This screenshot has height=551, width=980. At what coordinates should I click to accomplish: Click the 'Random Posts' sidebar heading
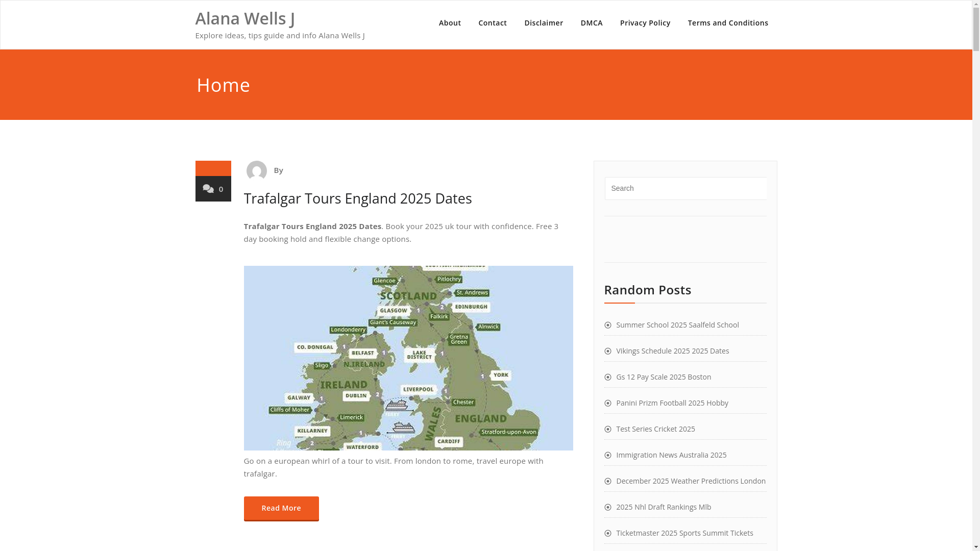[x=648, y=290]
